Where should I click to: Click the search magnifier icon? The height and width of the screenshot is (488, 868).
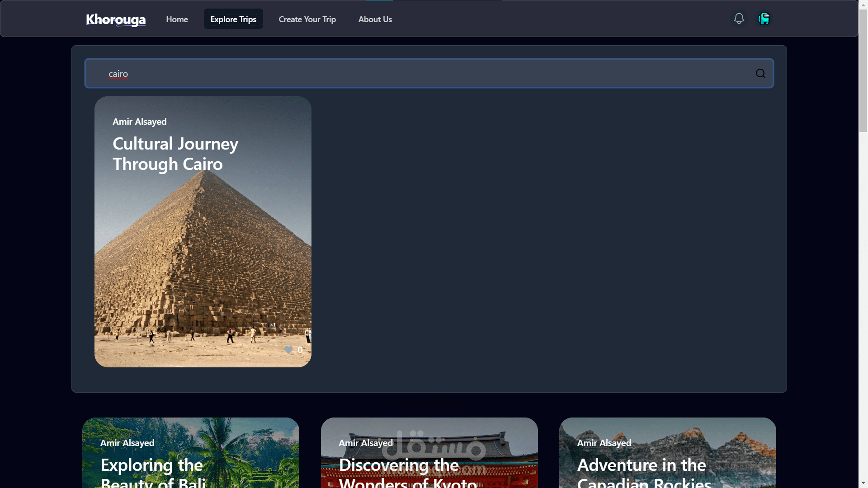(760, 74)
